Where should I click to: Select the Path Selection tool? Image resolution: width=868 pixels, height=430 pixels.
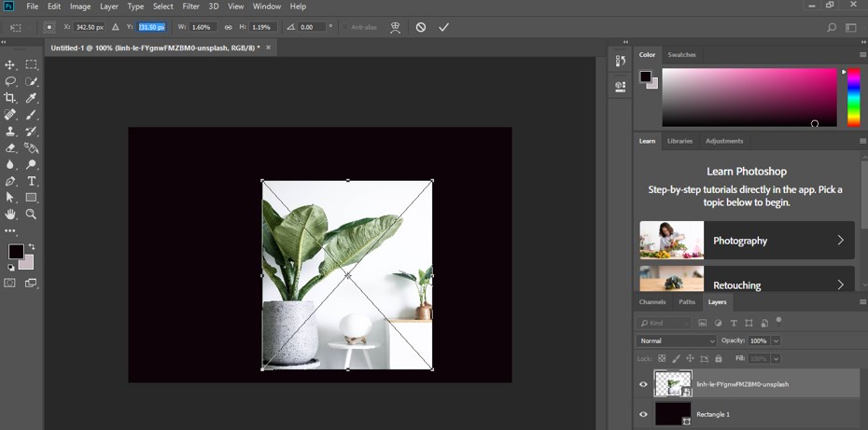(x=10, y=198)
